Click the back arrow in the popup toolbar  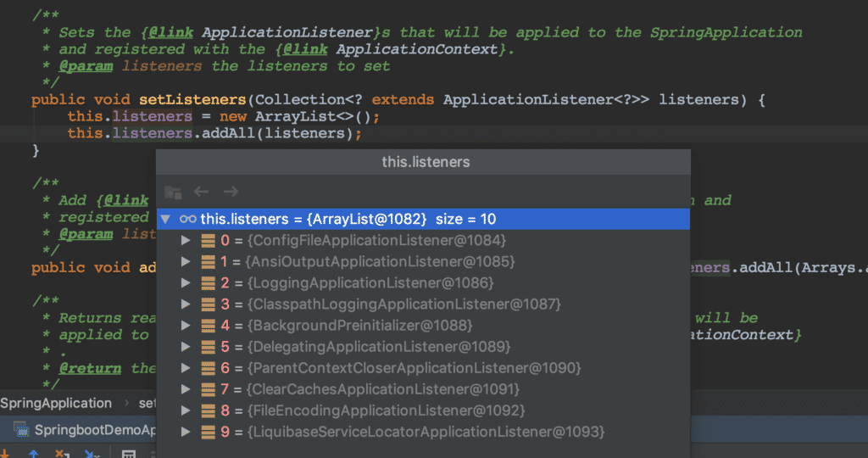pos(202,192)
